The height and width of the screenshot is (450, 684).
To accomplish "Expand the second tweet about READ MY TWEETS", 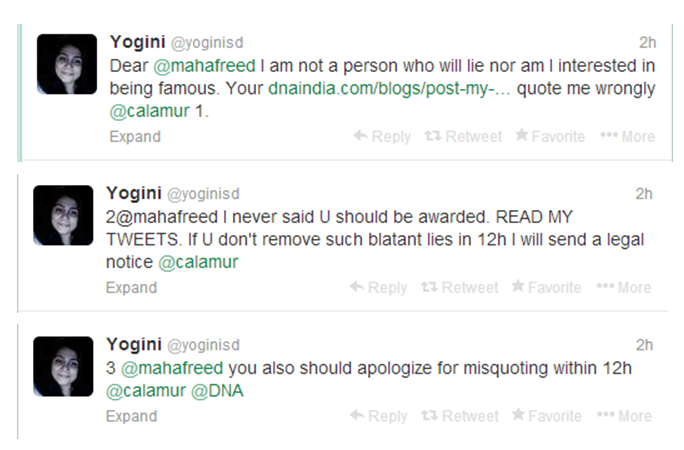I will (x=131, y=288).
